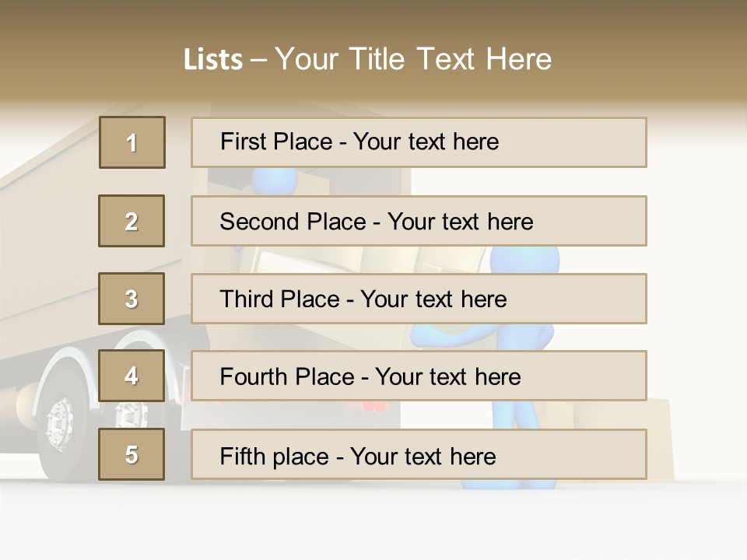The height and width of the screenshot is (560, 747).
Task: Select the number 4 box
Action: click(132, 376)
